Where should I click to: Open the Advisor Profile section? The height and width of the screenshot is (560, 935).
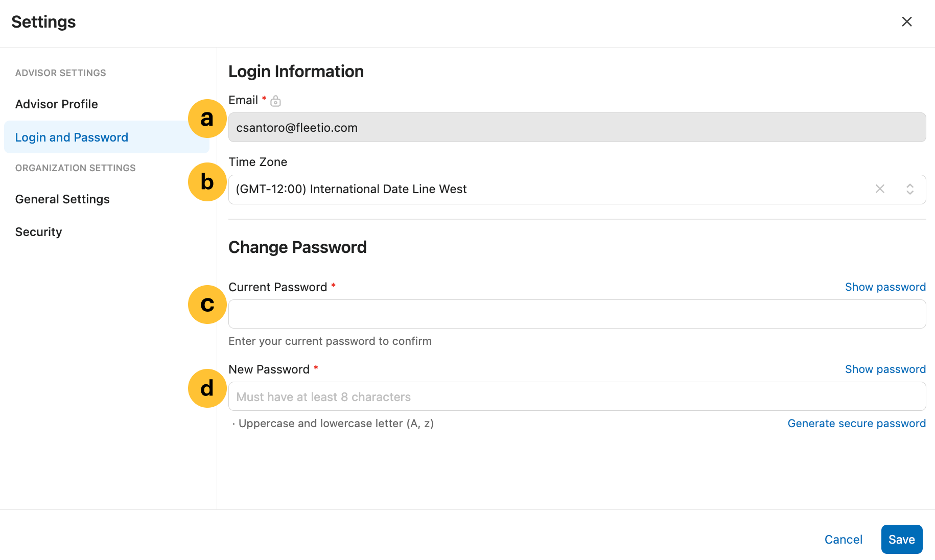coord(57,104)
